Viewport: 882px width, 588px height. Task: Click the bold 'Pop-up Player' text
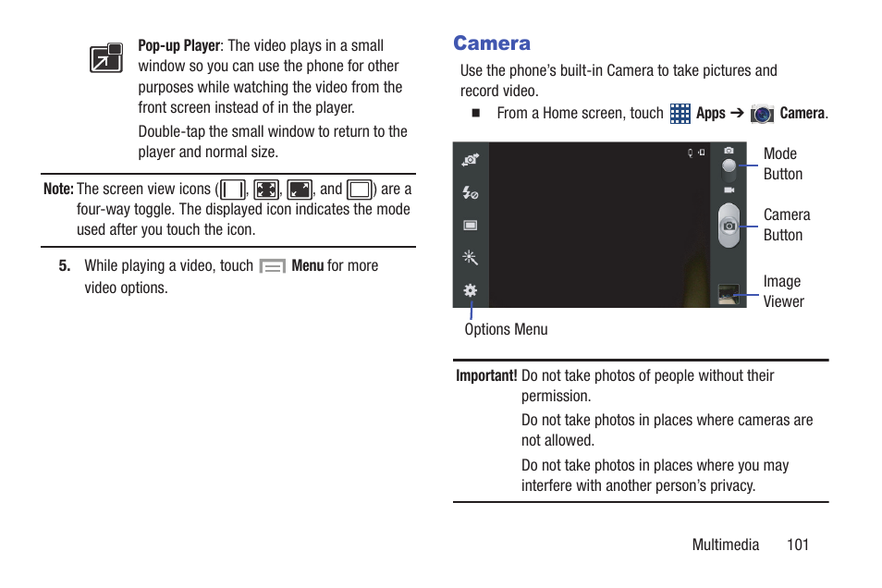point(179,46)
